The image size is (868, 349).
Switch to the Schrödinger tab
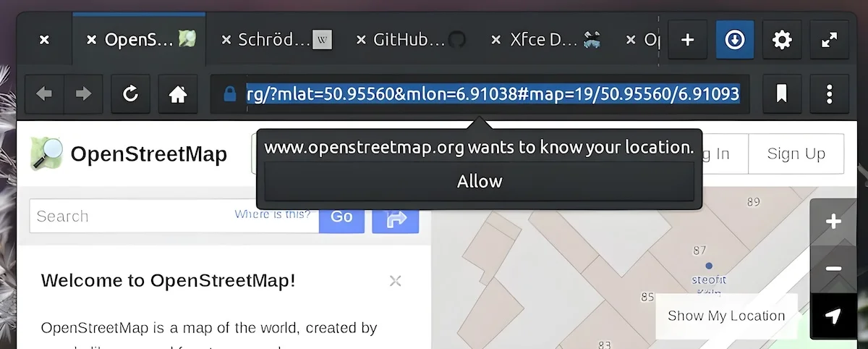click(x=275, y=40)
